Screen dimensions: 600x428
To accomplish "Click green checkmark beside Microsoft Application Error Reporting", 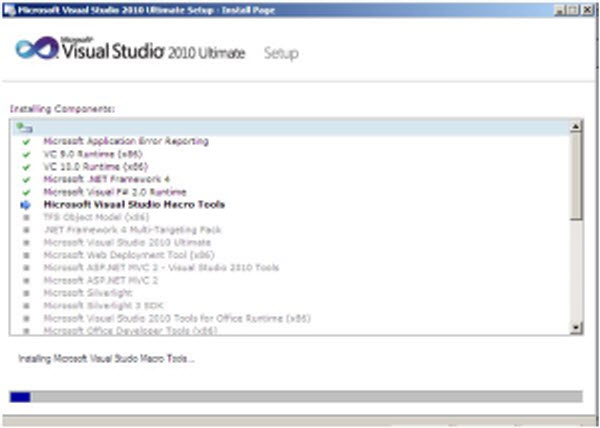I will pos(26,142).
